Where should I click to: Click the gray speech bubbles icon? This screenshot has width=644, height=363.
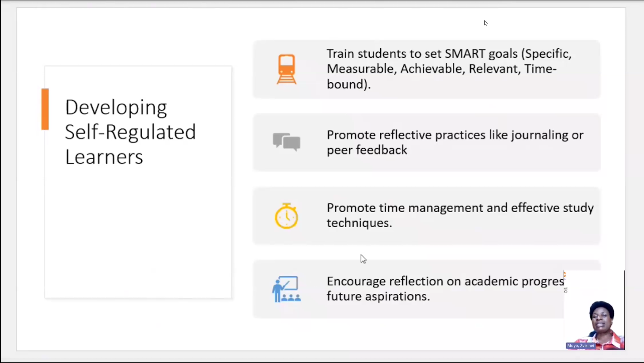pos(286,142)
